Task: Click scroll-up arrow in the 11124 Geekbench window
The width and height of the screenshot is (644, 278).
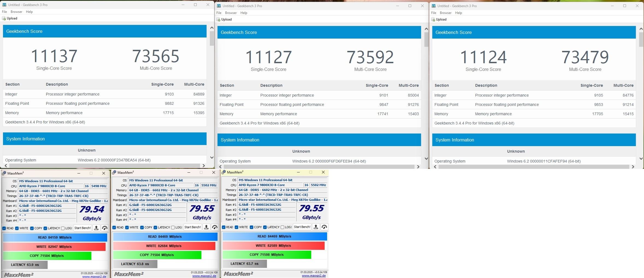Action: 641,29
